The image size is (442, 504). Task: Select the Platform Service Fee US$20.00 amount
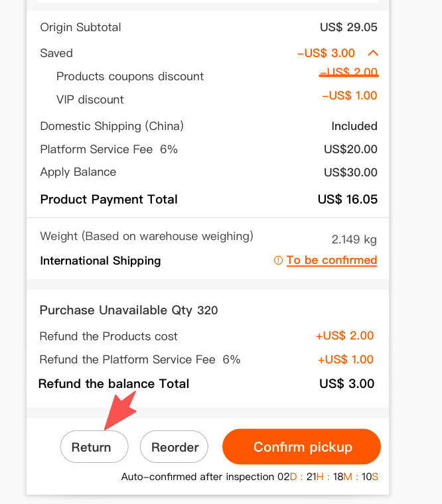(x=350, y=149)
